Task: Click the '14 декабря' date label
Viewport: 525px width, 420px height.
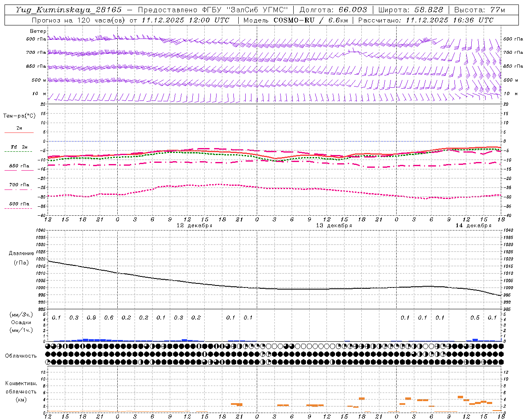Action: coord(473,226)
